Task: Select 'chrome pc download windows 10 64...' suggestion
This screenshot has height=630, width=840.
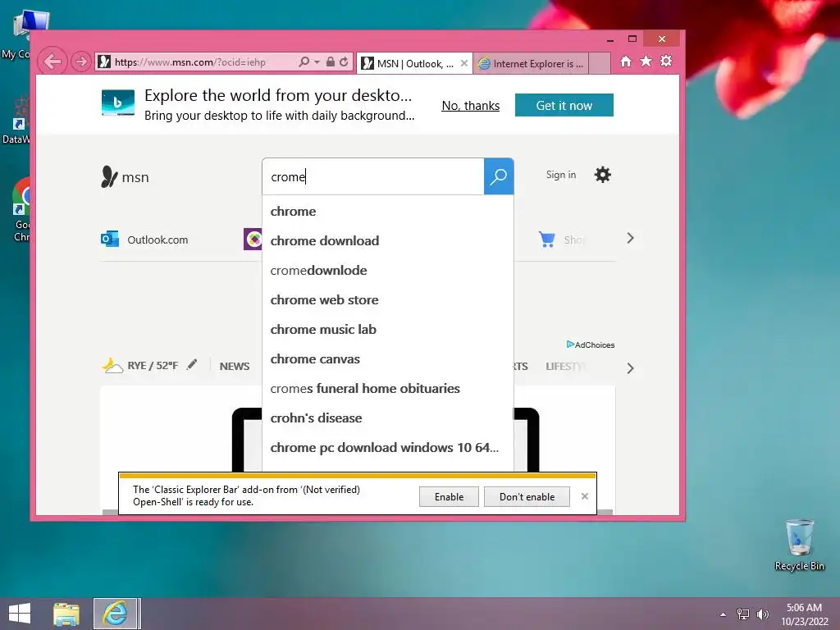Action: tap(388, 447)
